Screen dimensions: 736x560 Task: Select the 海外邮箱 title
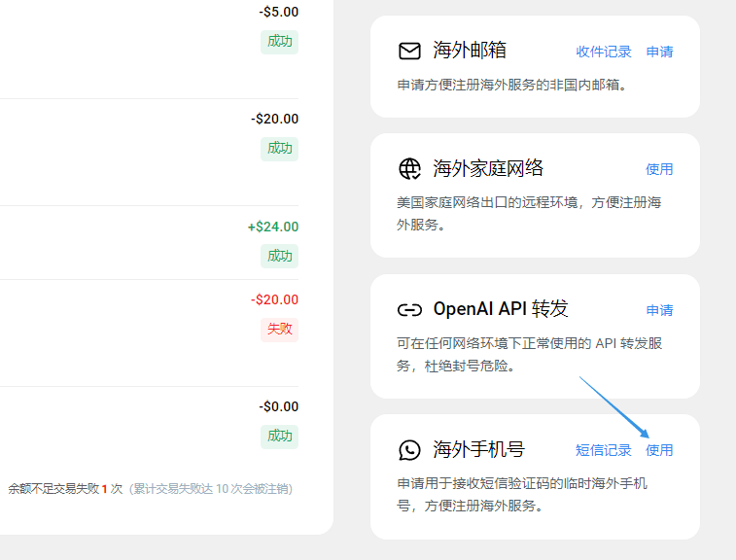click(470, 51)
